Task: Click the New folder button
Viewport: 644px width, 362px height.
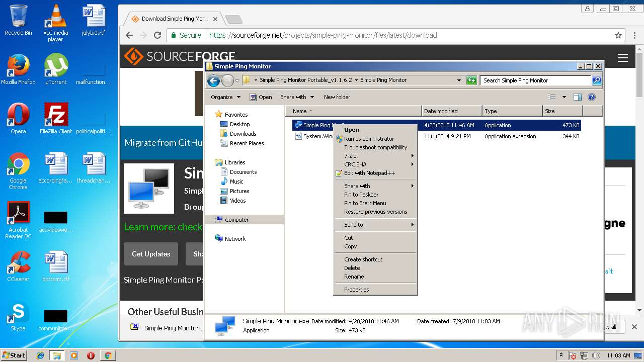Action: [337, 97]
